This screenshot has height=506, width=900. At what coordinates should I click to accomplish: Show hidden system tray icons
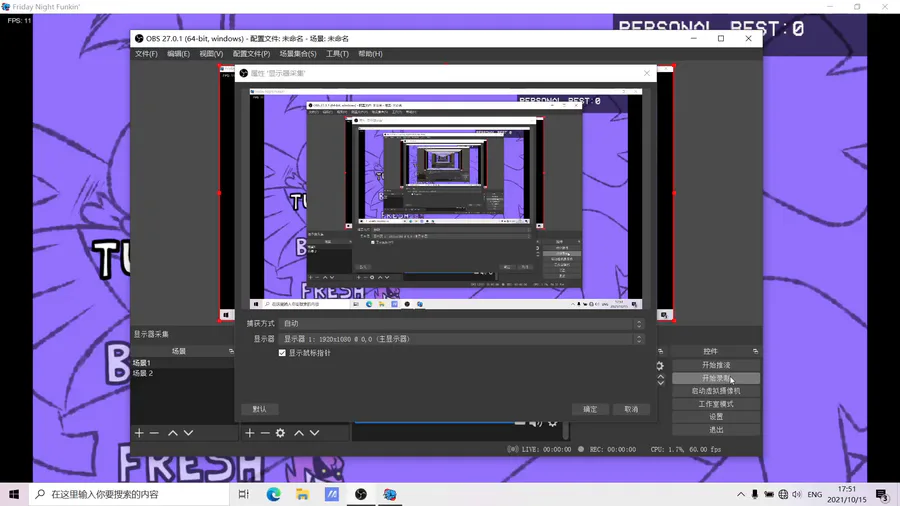click(741, 494)
